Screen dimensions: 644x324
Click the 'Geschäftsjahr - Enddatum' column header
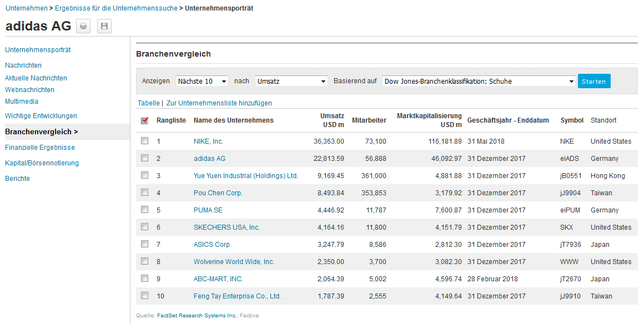(x=508, y=120)
